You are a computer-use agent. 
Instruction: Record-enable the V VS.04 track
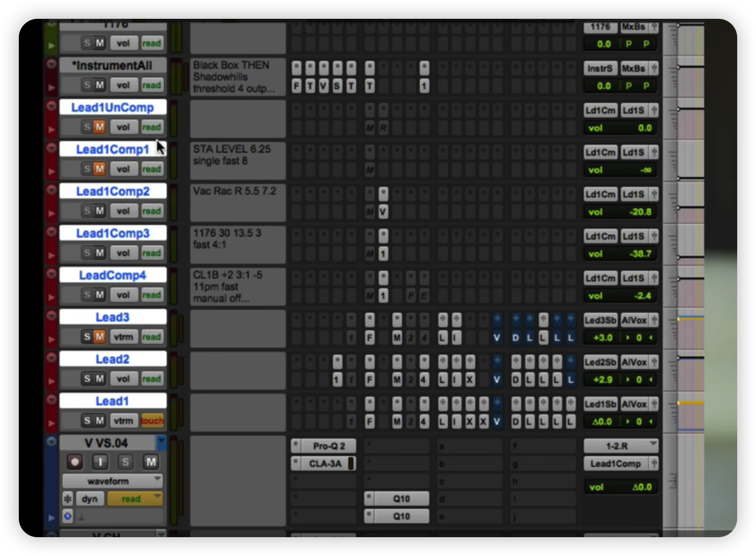(75, 462)
